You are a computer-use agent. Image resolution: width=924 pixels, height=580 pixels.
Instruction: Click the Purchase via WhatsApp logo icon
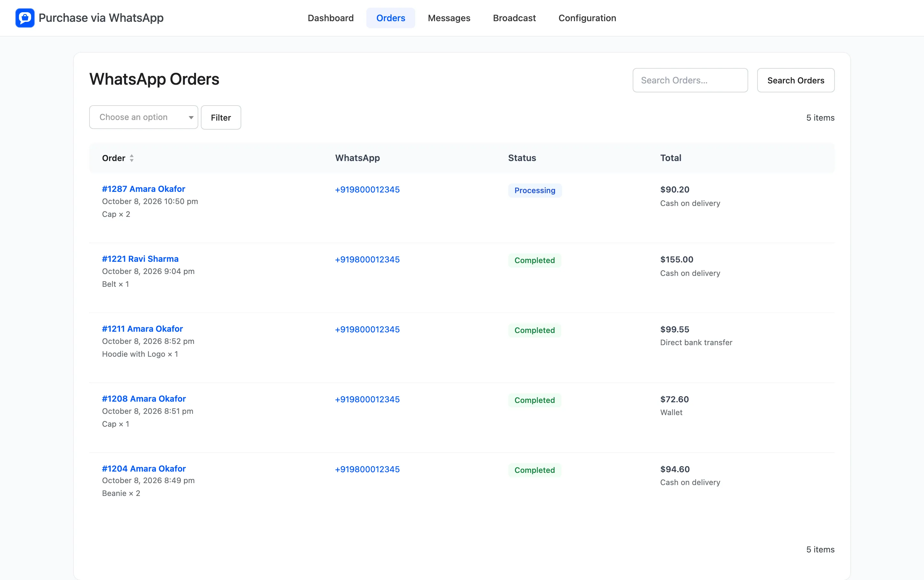pos(25,18)
